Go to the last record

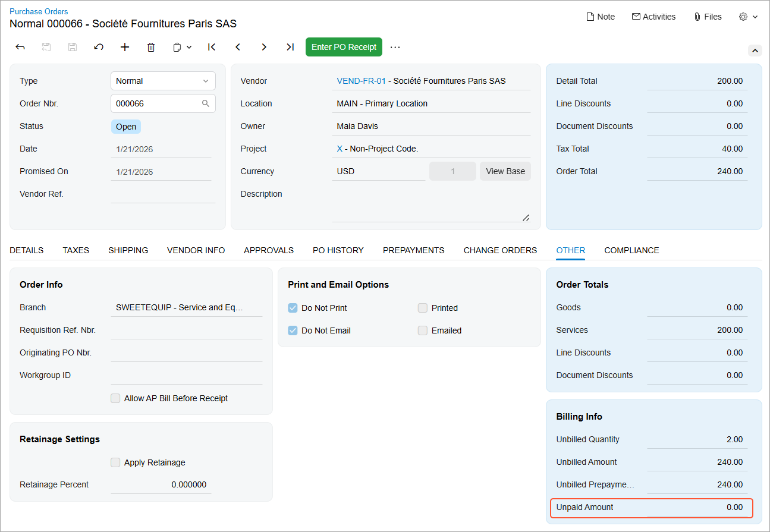[x=290, y=47]
